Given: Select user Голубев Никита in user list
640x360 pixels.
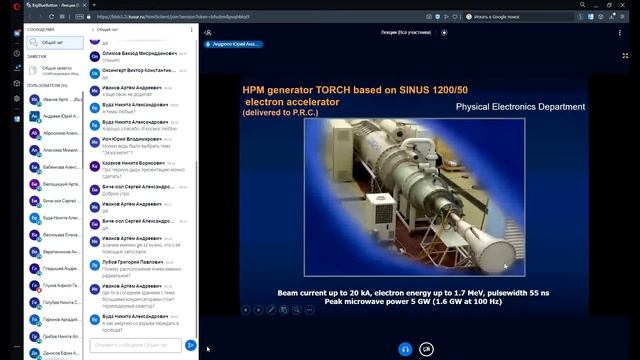Looking at the screenshot, I should point(55,302).
